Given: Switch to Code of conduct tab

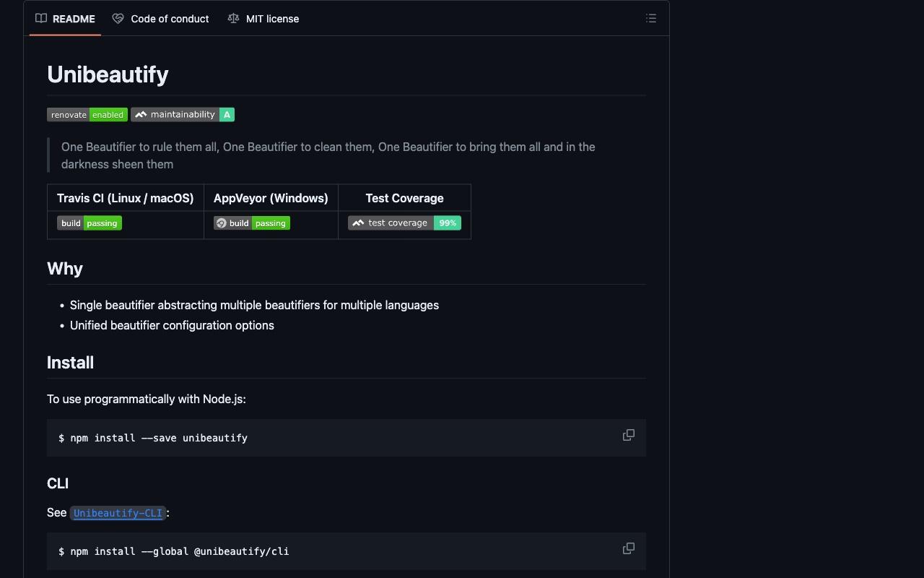Looking at the screenshot, I should (161, 19).
